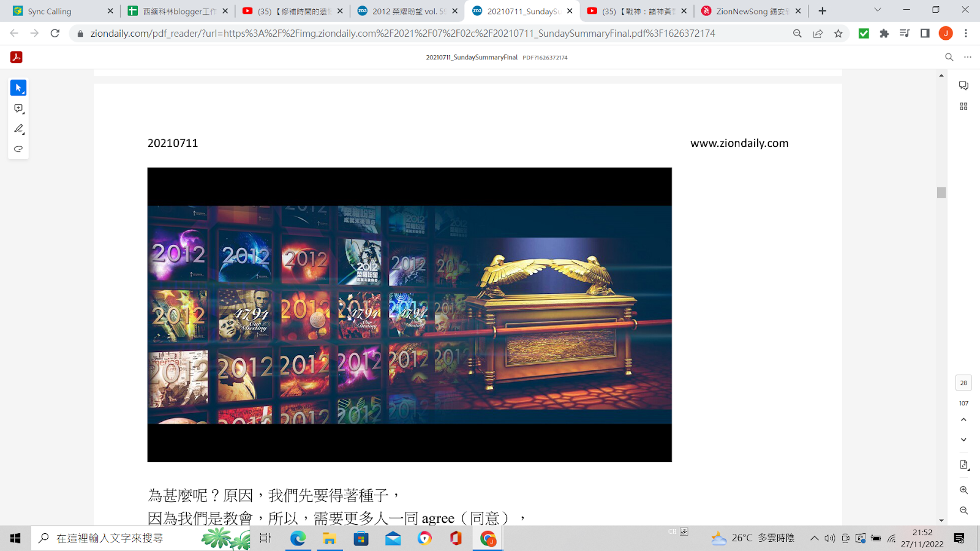View site info lock icon

[80, 34]
